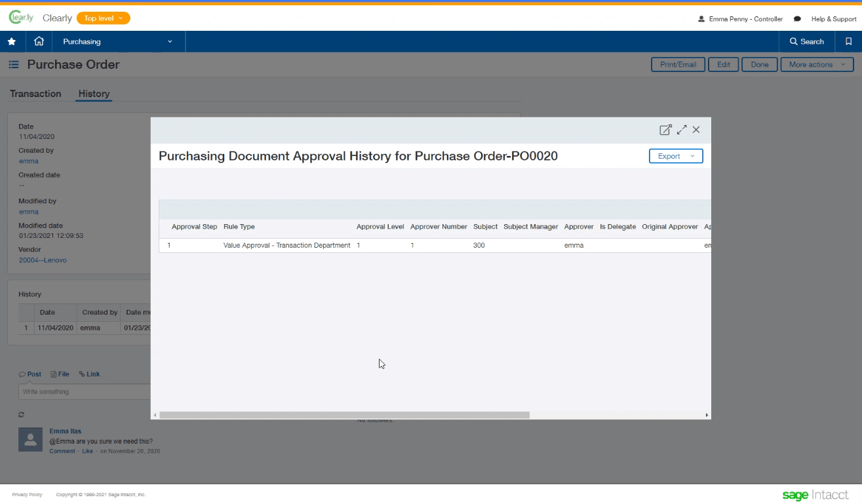
Task: Open Help & Support chat bubble icon
Action: 797,18
